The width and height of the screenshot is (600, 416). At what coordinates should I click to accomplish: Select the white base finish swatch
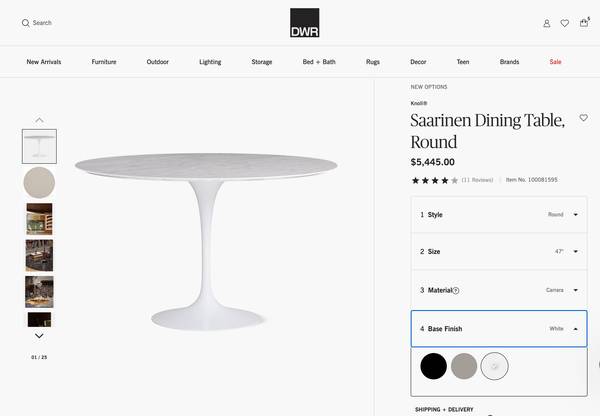pos(494,366)
